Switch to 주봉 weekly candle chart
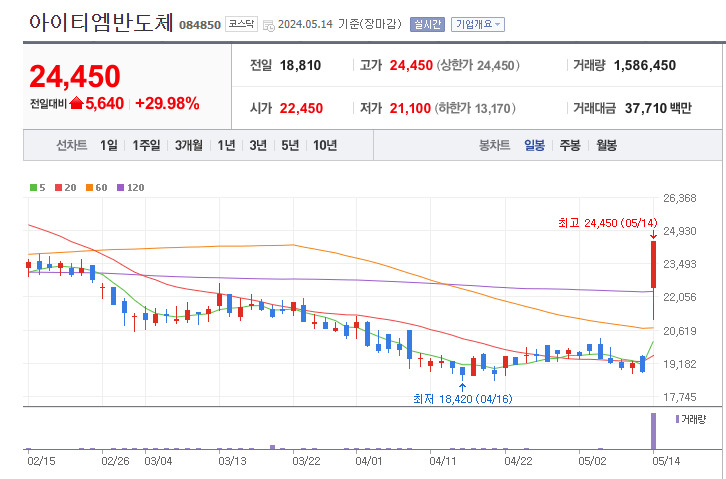 pyautogui.click(x=570, y=145)
